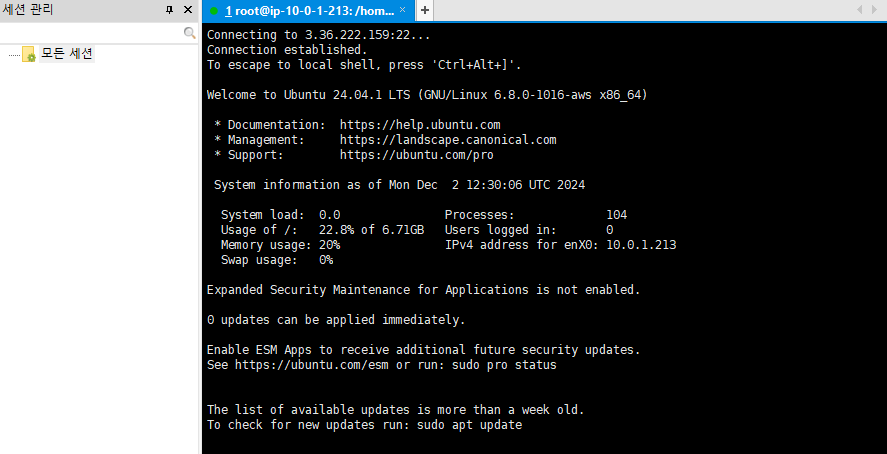Select the 모든 세션 tree folder
The width and height of the screenshot is (887, 454).
[67, 54]
